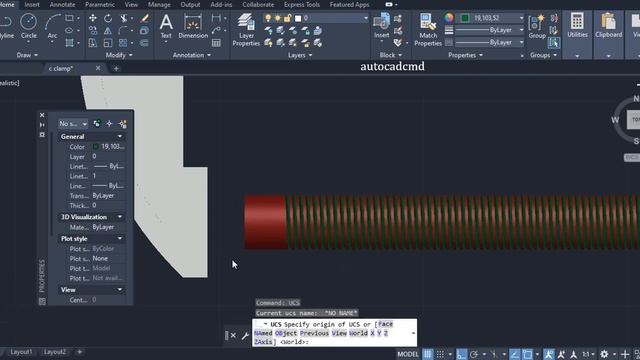Open the object color dropdown 19,103,52
Viewport: 640px width, 360px height.
click(492, 18)
